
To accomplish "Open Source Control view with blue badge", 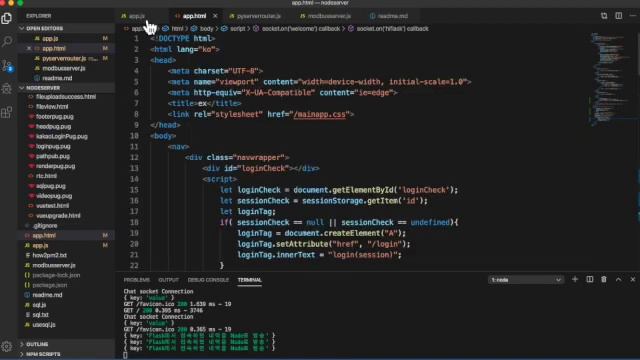I will [7, 66].
